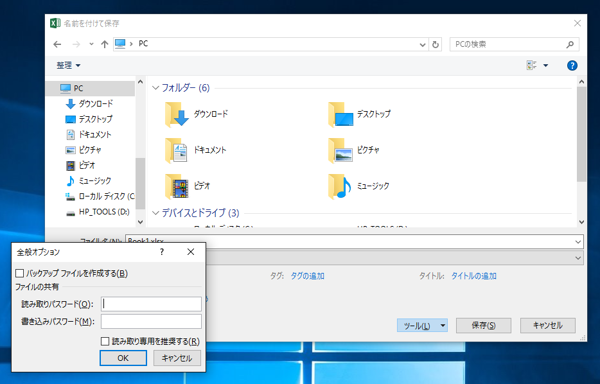Screen dimensions: 600x384
Task: Click the ツール(L) button
Action: [417, 326]
